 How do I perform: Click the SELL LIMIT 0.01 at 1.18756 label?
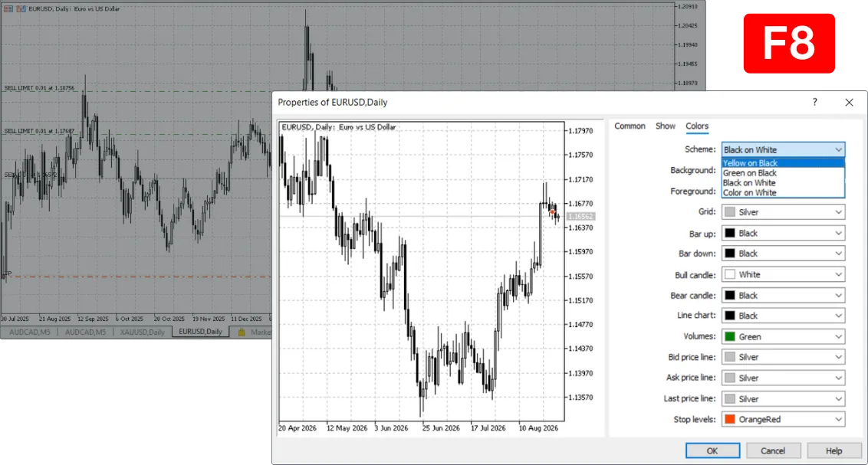click(39, 88)
